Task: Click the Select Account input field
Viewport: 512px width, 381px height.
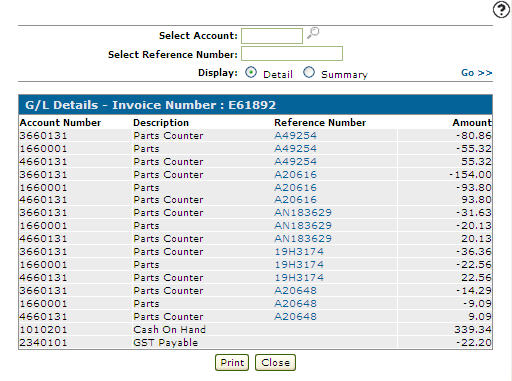Action: pyautogui.click(x=272, y=36)
